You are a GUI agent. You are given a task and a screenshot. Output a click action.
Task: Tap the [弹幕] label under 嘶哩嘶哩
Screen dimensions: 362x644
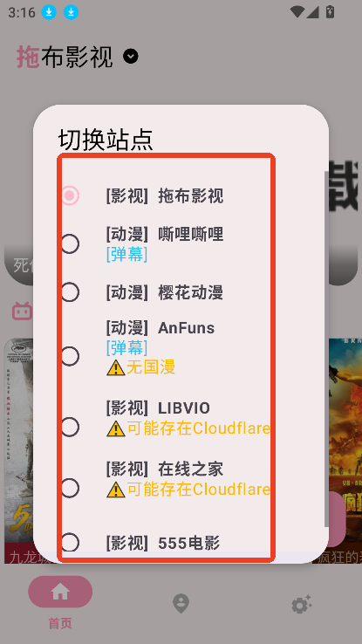click(126, 255)
